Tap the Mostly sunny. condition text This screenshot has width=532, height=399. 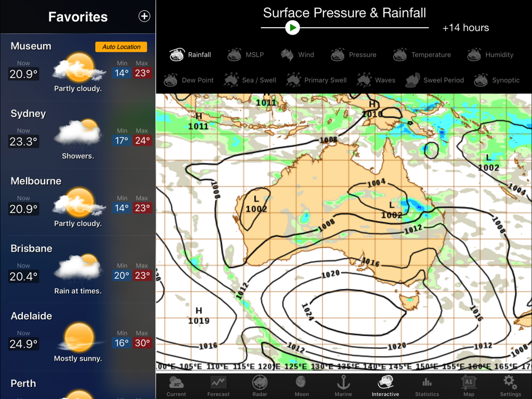[78, 358]
